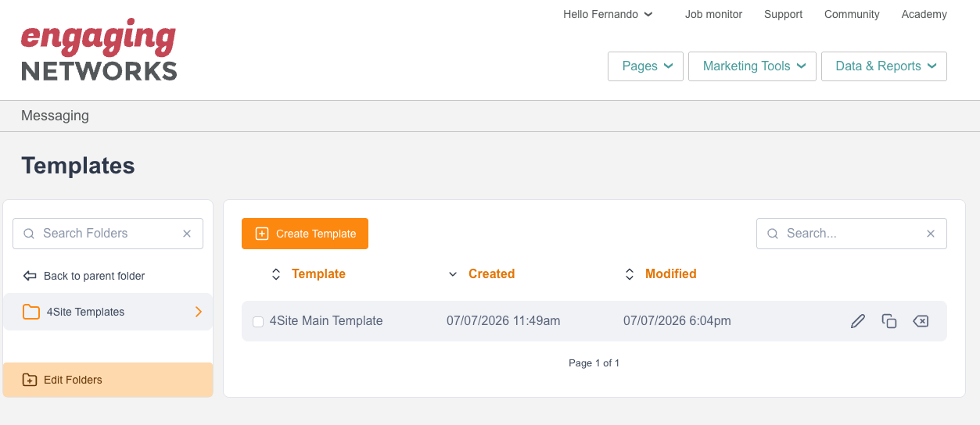
Task: Click Create Template button
Action: (305, 234)
